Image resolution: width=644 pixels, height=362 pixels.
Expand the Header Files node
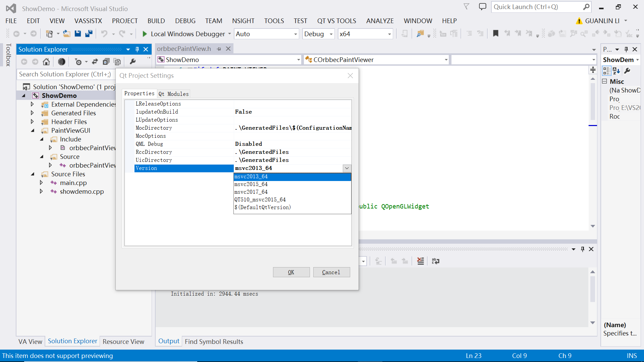pos(32,122)
